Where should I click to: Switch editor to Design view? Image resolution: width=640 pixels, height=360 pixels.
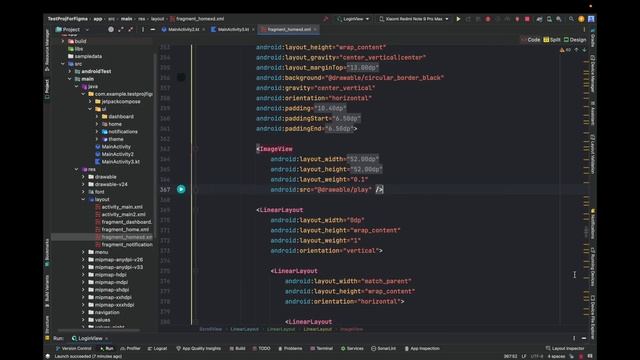[x=575, y=40]
